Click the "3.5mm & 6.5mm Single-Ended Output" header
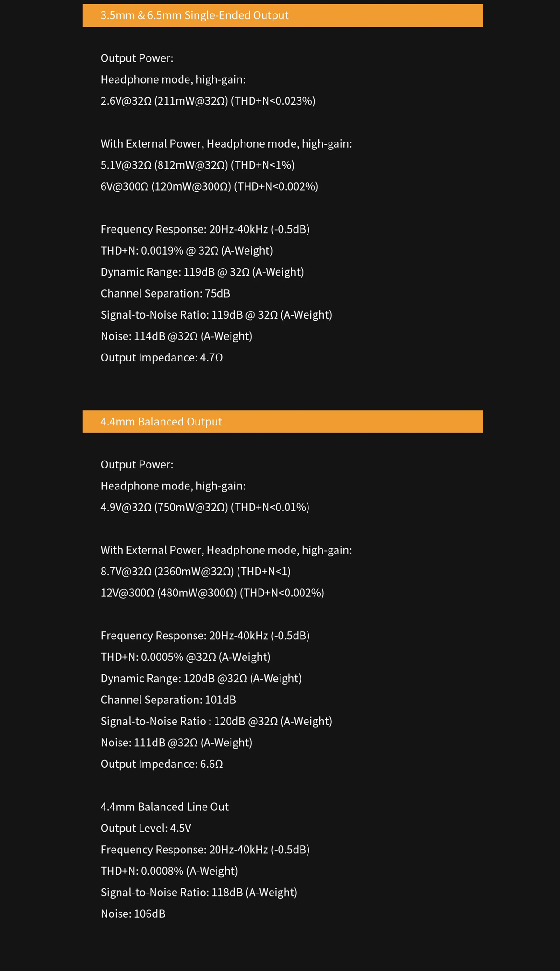 (195, 15)
